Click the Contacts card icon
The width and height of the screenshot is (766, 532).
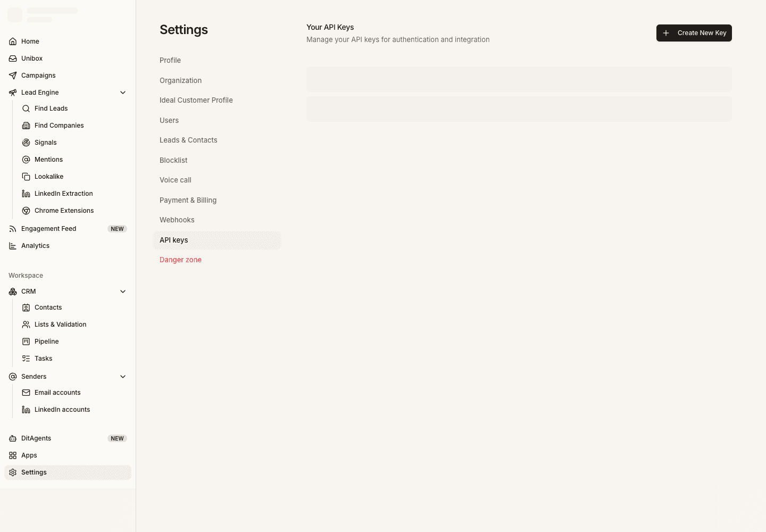click(x=26, y=307)
